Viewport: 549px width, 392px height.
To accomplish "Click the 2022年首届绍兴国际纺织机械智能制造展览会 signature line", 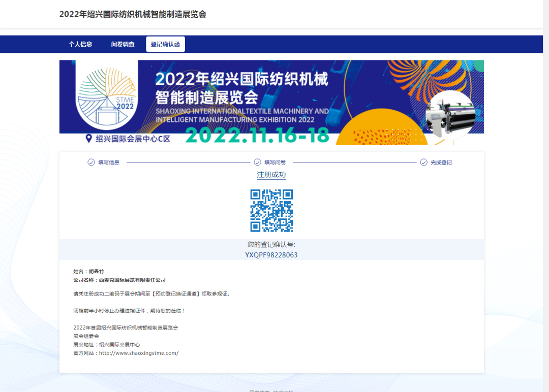I will point(126,328).
